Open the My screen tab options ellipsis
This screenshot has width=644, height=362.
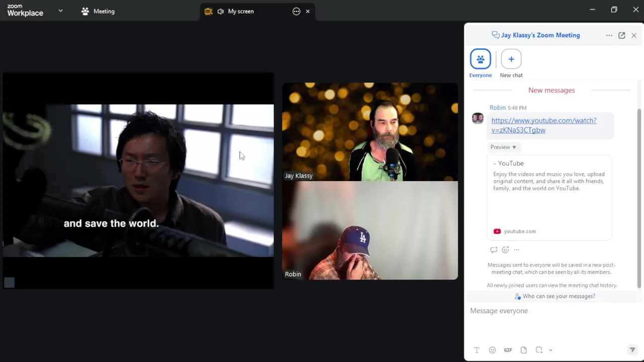tap(296, 11)
